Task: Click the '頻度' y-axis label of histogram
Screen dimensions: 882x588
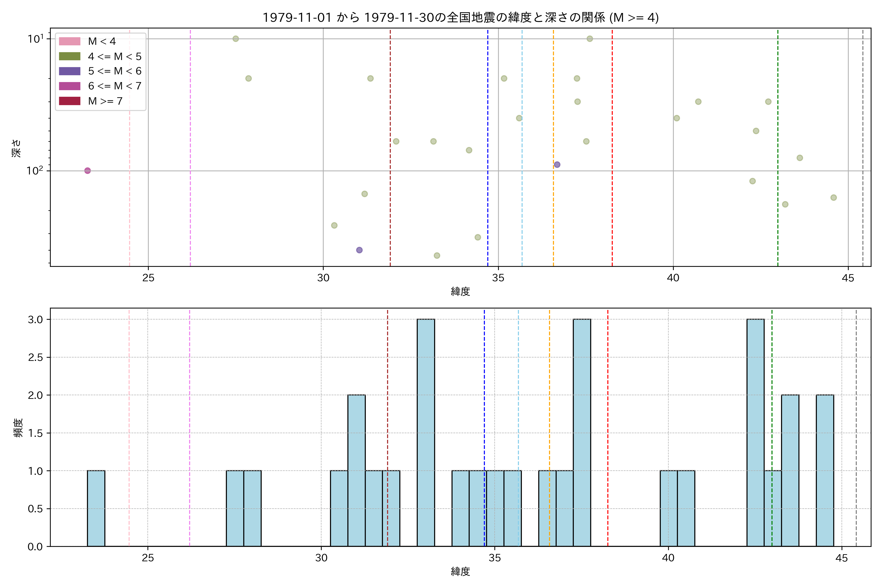Action: [x=18, y=428]
